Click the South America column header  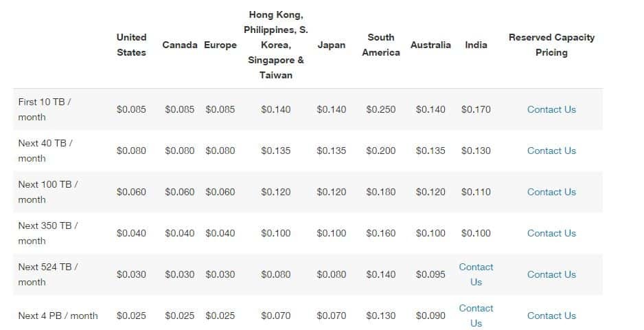[380, 45]
